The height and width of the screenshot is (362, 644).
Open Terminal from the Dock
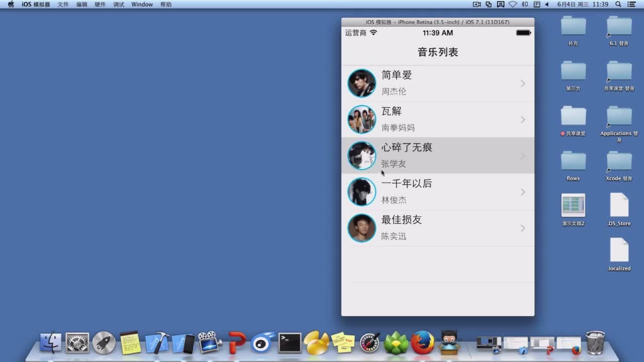pyautogui.click(x=290, y=343)
